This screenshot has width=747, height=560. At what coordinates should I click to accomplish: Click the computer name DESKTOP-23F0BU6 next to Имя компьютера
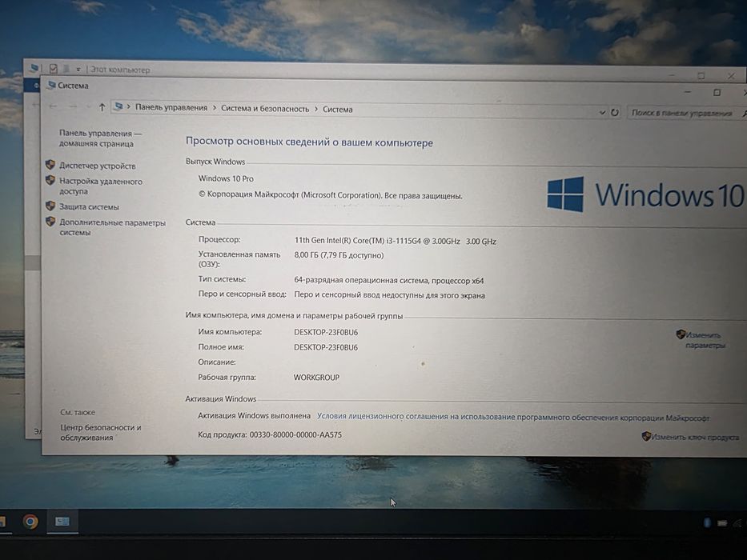[x=326, y=332]
